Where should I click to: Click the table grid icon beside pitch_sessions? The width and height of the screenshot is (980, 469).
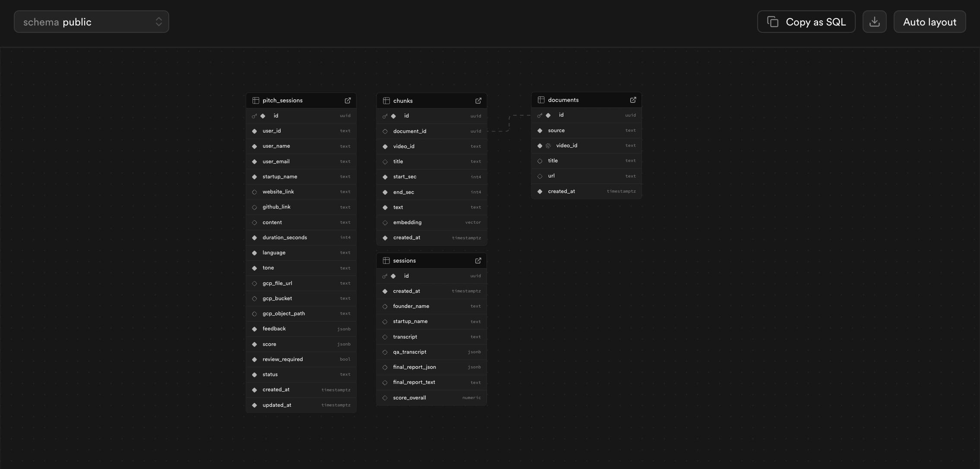pos(256,100)
